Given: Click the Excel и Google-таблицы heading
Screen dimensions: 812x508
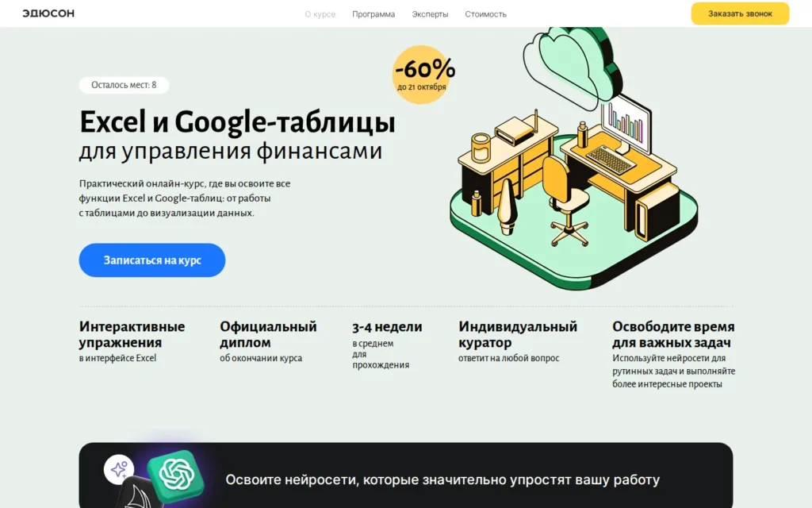Looking at the screenshot, I should 237,122.
